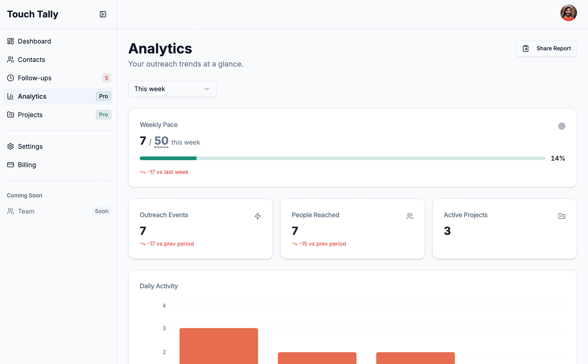Select the Analytics bar chart icon
Screen dimensions: 588x364
point(10,96)
